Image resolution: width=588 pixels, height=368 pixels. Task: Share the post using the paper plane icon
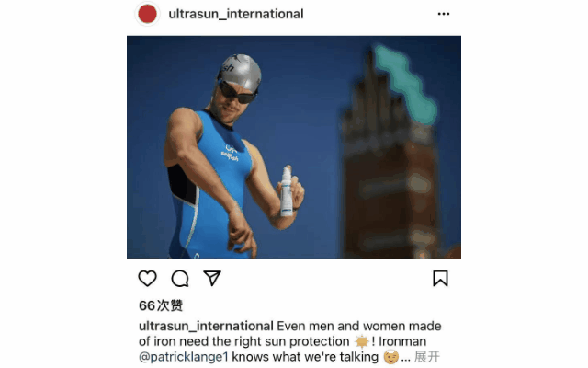pyautogui.click(x=212, y=278)
